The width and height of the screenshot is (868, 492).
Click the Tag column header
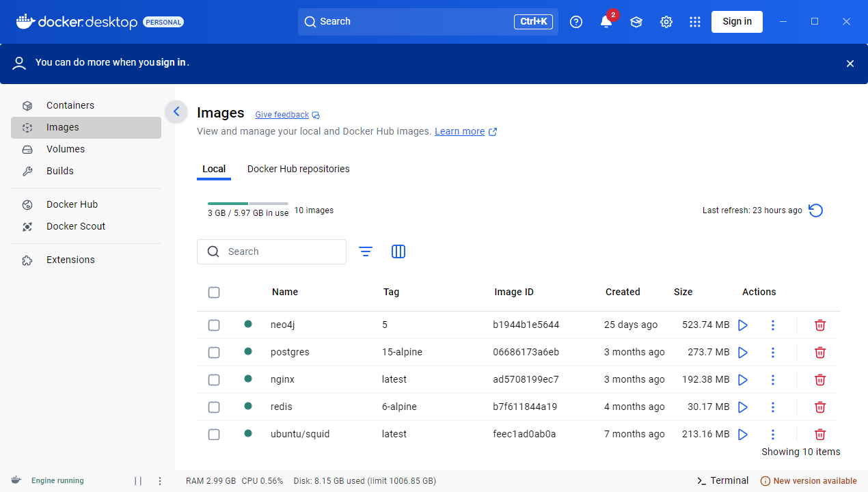(x=391, y=292)
